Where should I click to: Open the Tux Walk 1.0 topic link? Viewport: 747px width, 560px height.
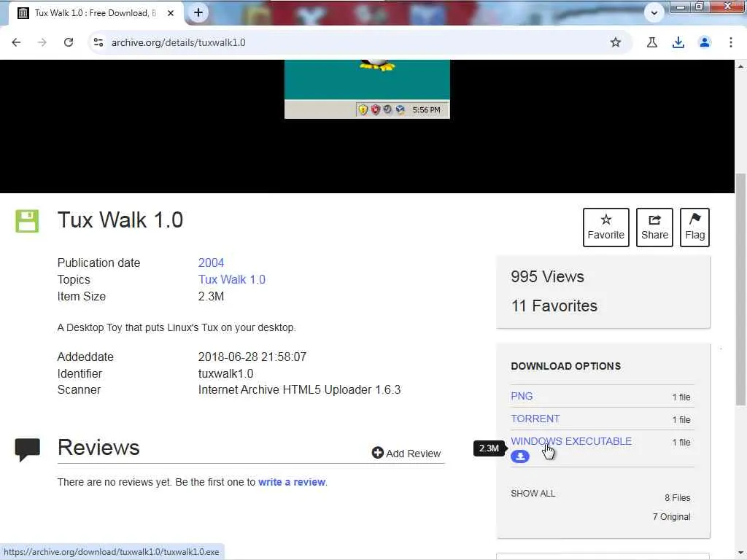coord(231,279)
